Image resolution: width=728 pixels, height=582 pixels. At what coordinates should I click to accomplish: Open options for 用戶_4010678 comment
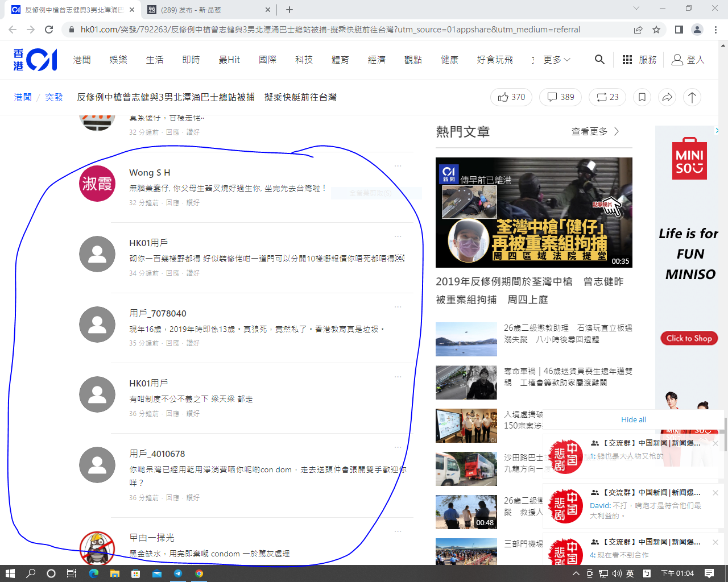point(398,447)
